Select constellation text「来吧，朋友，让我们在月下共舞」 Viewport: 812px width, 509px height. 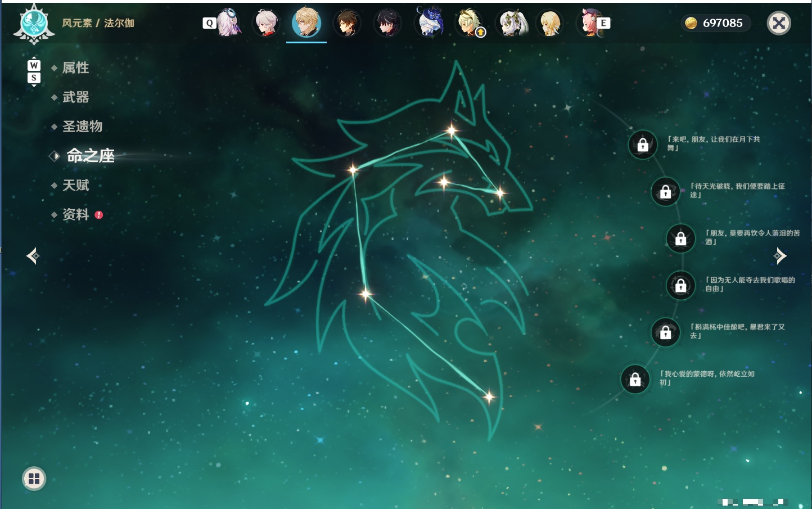pyautogui.click(x=714, y=143)
